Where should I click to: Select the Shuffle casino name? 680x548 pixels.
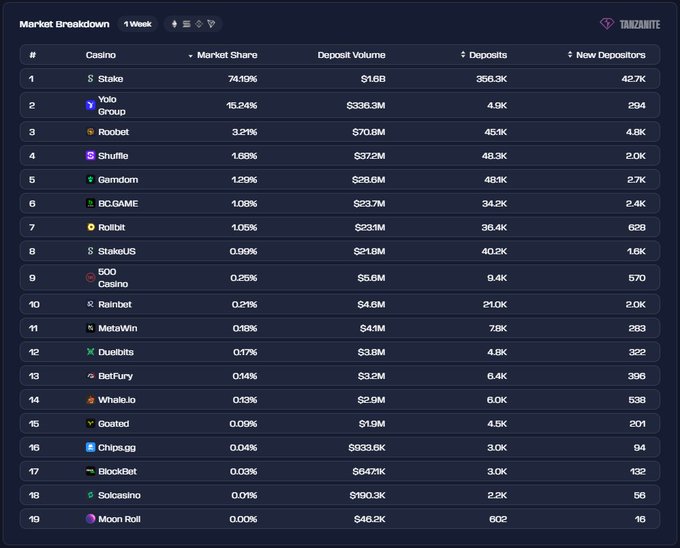point(113,156)
